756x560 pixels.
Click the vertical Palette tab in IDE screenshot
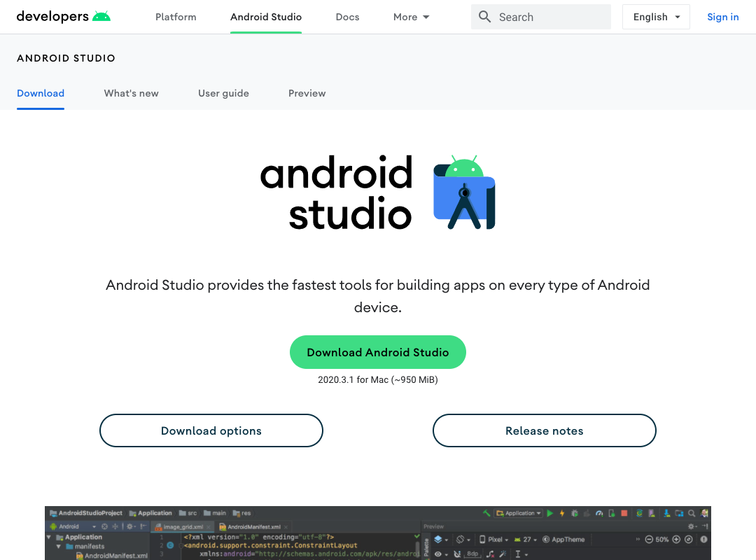(427, 548)
